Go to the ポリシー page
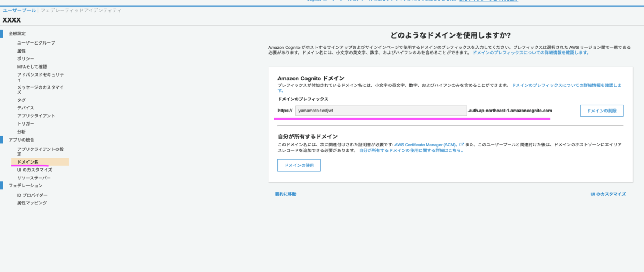Image resolution: width=644 pixels, height=272 pixels. (26, 58)
